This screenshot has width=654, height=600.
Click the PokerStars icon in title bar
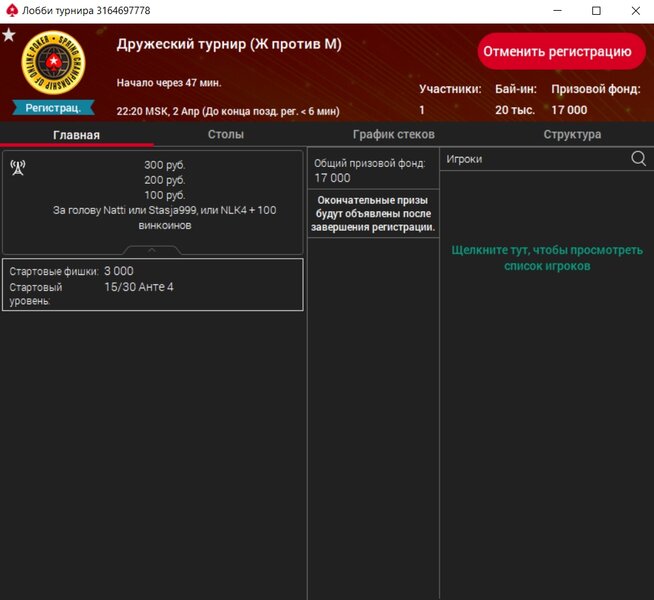(11, 11)
